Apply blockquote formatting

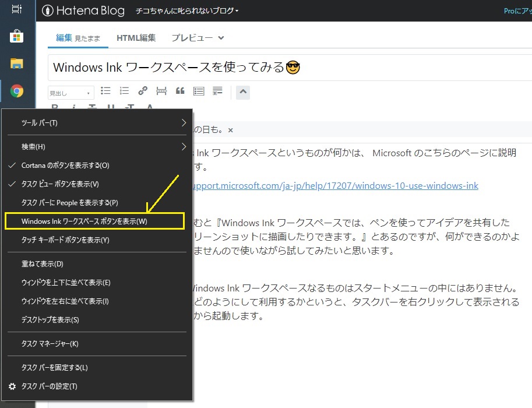click(x=180, y=91)
